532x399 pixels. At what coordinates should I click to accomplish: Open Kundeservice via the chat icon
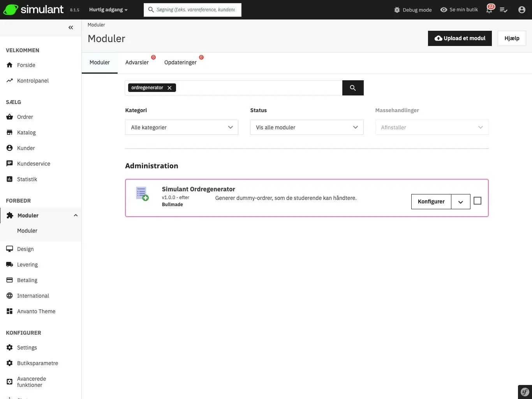[x=10, y=163]
